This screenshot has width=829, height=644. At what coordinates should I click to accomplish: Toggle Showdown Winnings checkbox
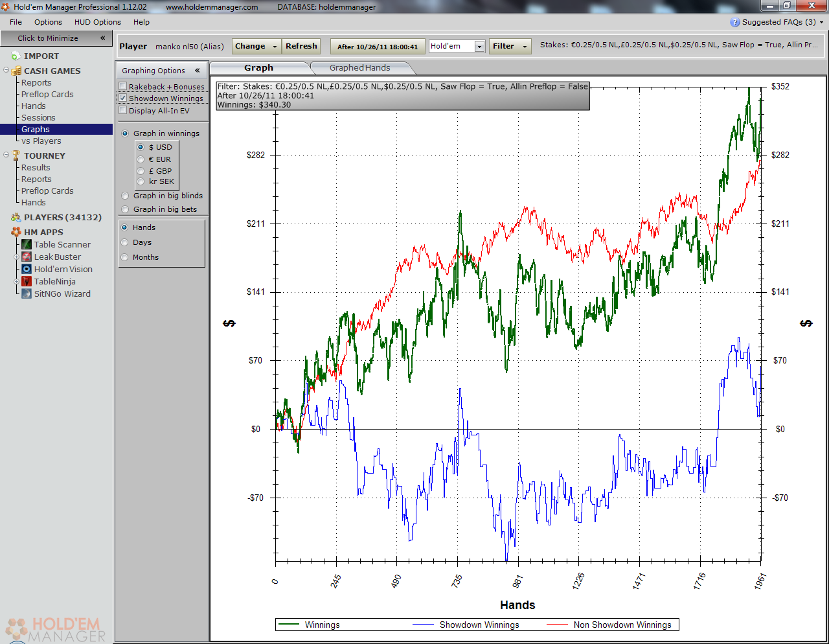coord(123,98)
